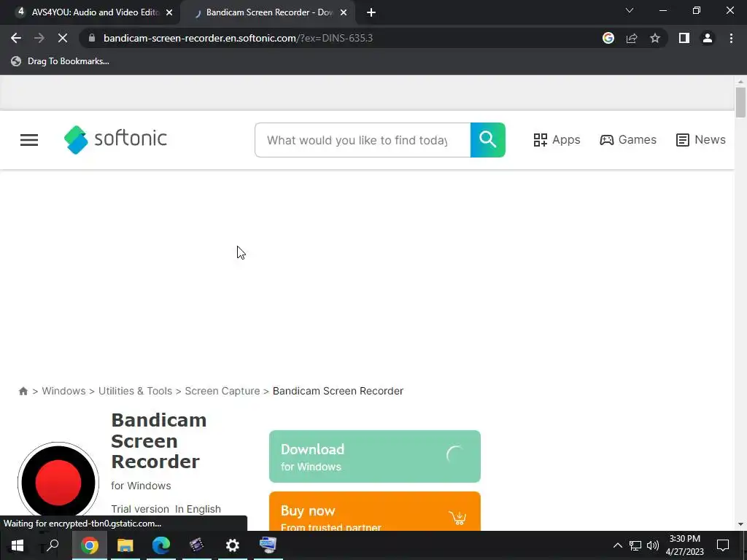Close the AVS4YOU tab
Viewport: 747px width, 560px height.
pyautogui.click(x=169, y=13)
